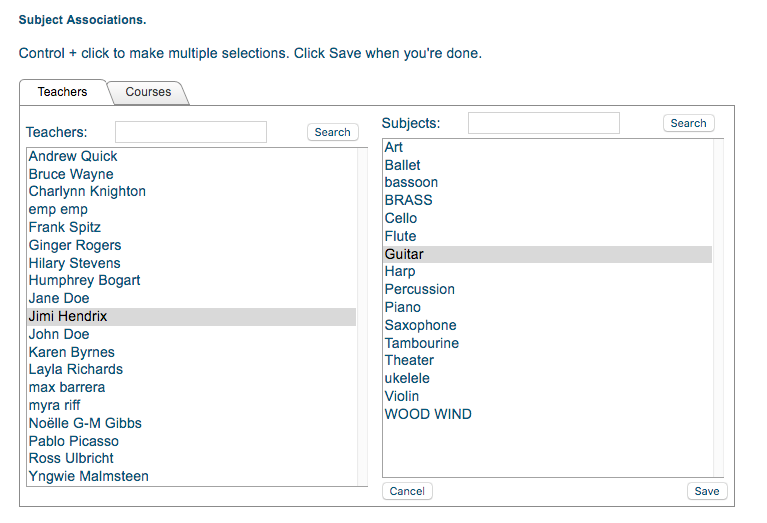Select Andrew Quick in the teachers list
Image resolution: width=767 pixels, height=523 pixels.
(73, 157)
